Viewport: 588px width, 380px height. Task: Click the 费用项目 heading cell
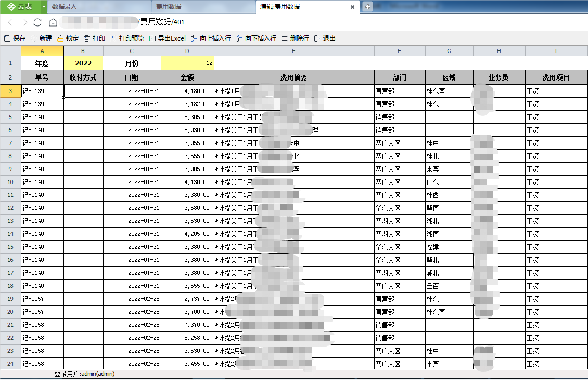[556, 77]
